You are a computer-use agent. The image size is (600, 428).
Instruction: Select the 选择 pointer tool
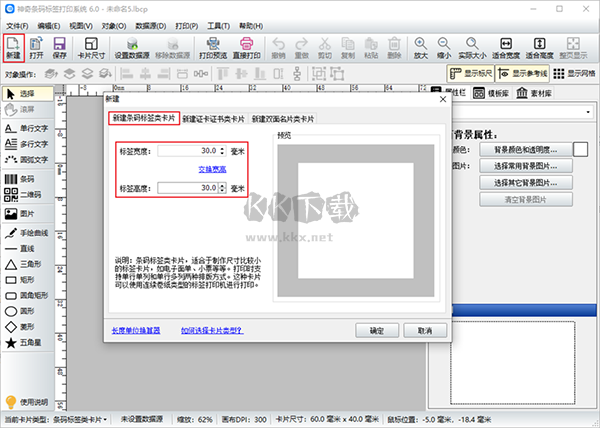point(28,94)
